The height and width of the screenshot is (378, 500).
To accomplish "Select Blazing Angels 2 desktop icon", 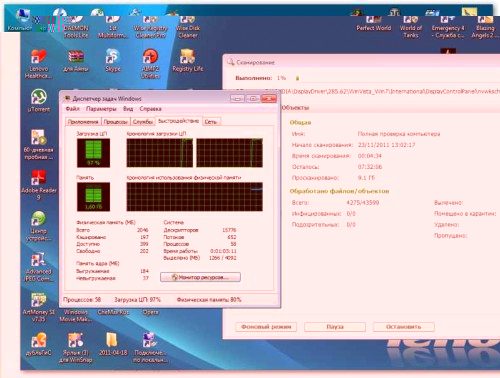I will pyautogui.click(x=485, y=27).
